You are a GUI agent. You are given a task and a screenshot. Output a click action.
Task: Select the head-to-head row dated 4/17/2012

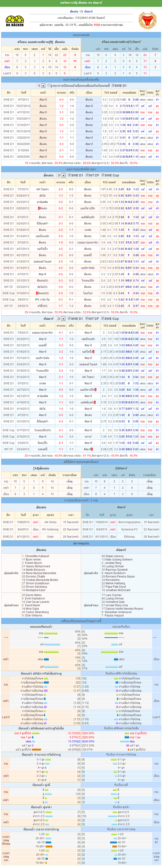[x=81, y=112]
